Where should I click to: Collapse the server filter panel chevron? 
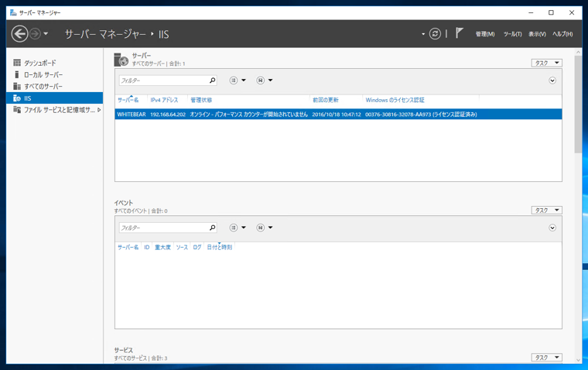click(552, 81)
